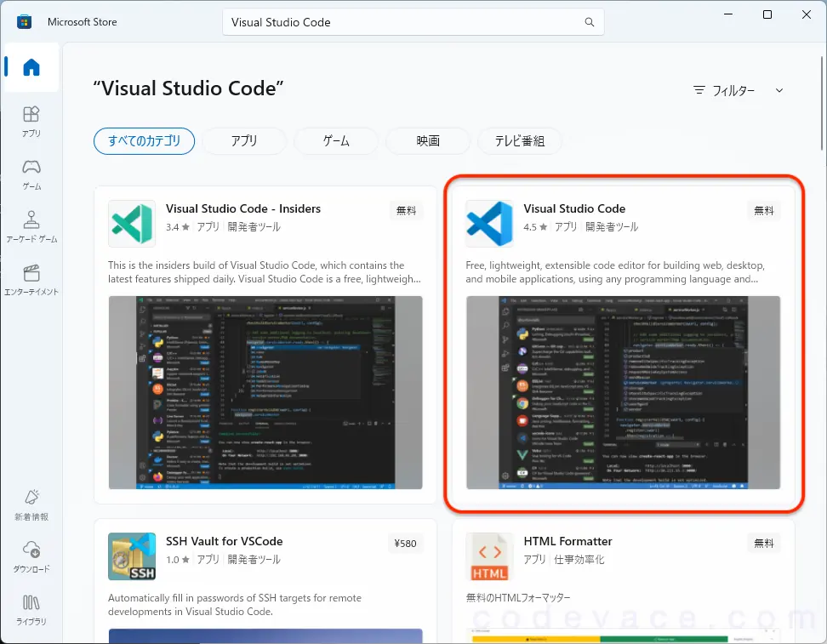This screenshot has height=644, width=827.
Task: Select the アプリ category chip
Action: (244, 141)
